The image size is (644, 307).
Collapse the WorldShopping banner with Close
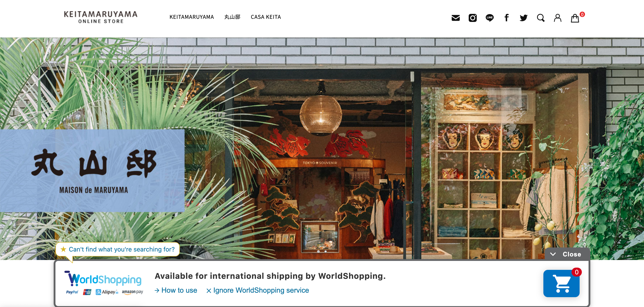tap(567, 254)
